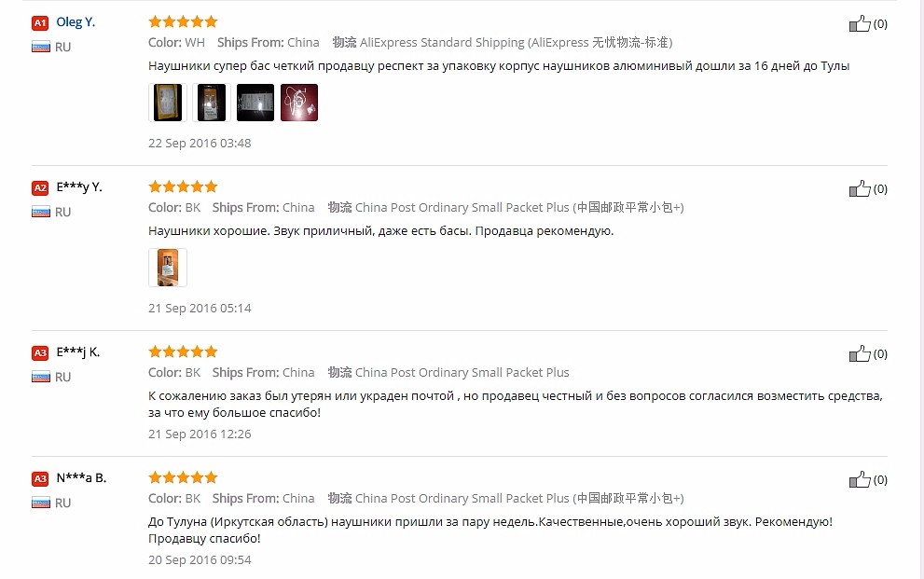Click the thumbs-up on E***j K.'s review
Screen dimensions: 924x579
(x=859, y=353)
